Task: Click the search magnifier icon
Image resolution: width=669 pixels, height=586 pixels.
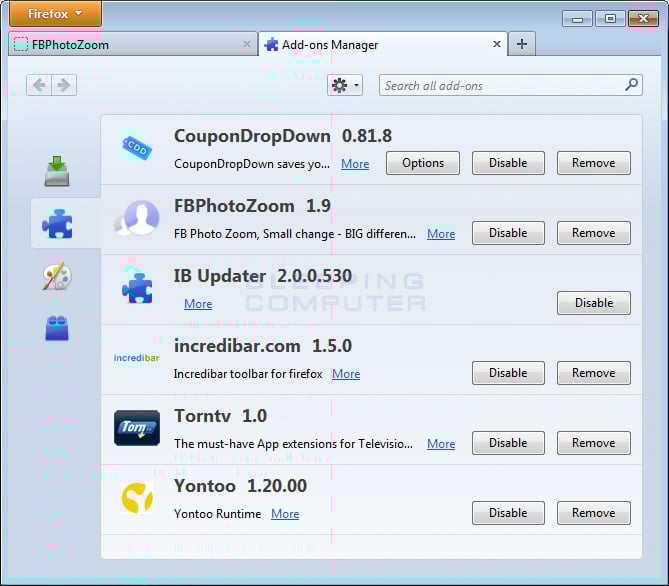Action: [631, 85]
